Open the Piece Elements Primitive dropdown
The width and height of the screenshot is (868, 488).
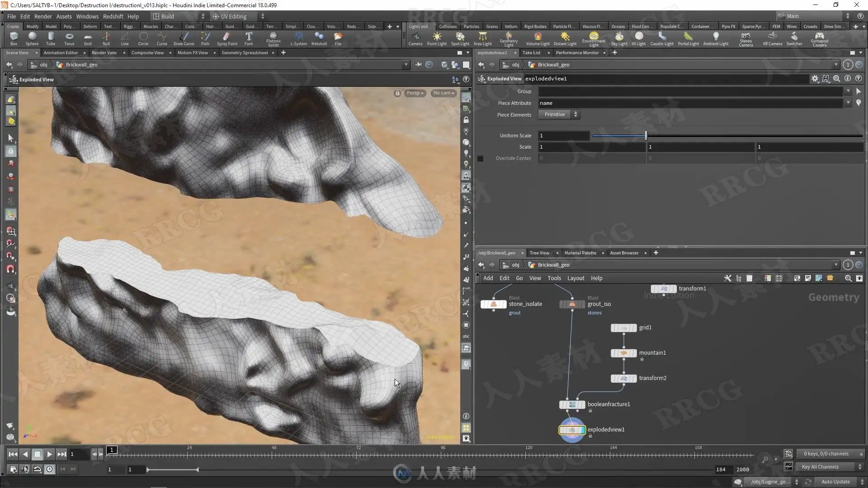[559, 115]
